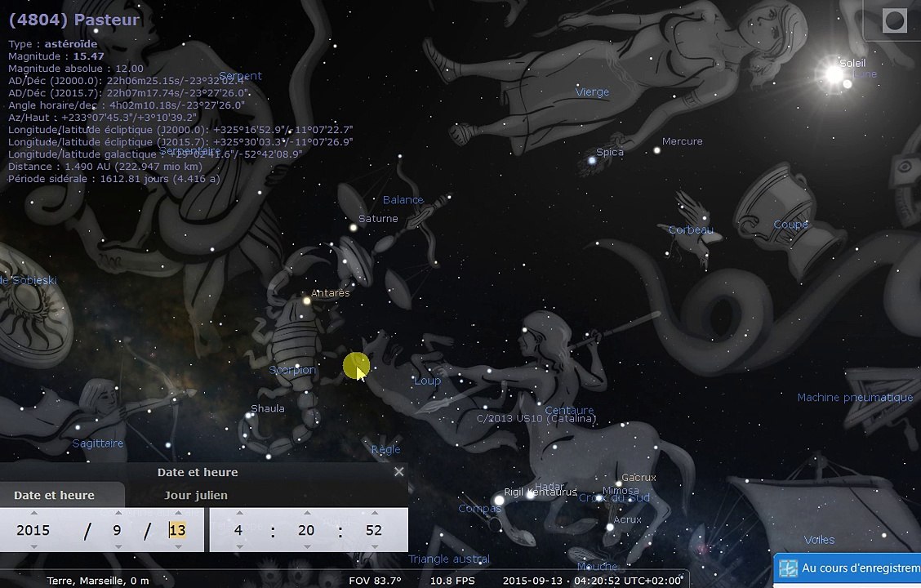Image resolution: width=921 pixels, height=588 pixels.
Task: Click into the month field showing 9
Action: [117, 530]
